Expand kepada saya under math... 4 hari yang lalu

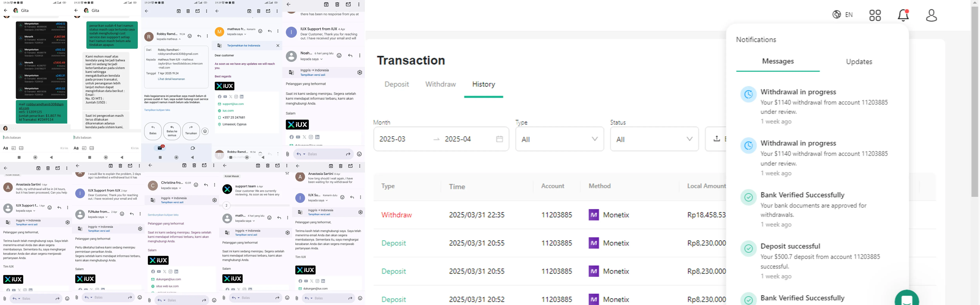245,221
